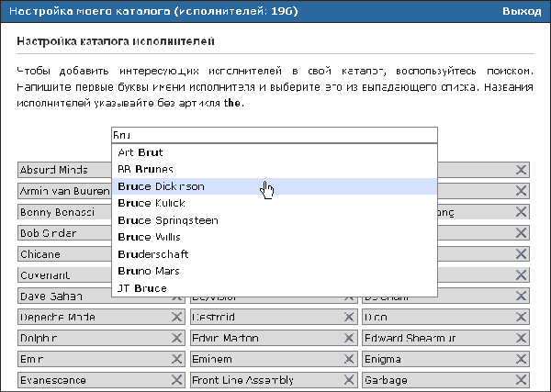Viewport: 551px width, 392px height.
Task: Choose Bruderschaft from the suggestion list
Action: tap(154, 254)
